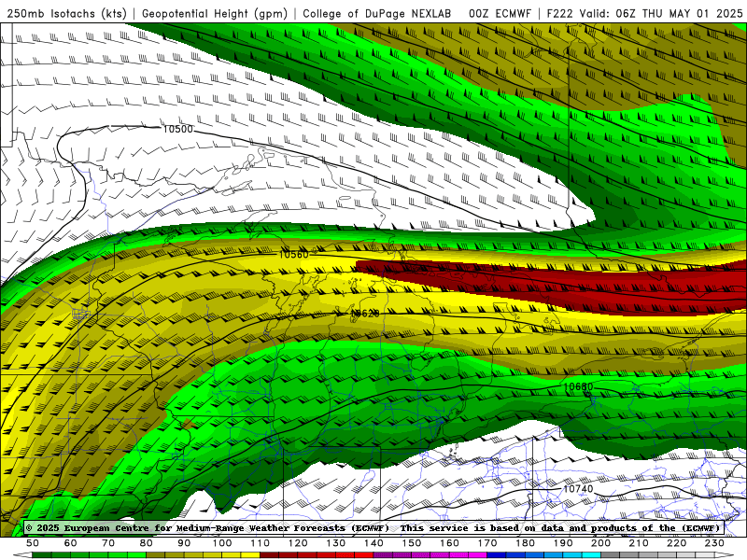
Task: Click the 110 value on color scale
Action: (x=261, y=543)
